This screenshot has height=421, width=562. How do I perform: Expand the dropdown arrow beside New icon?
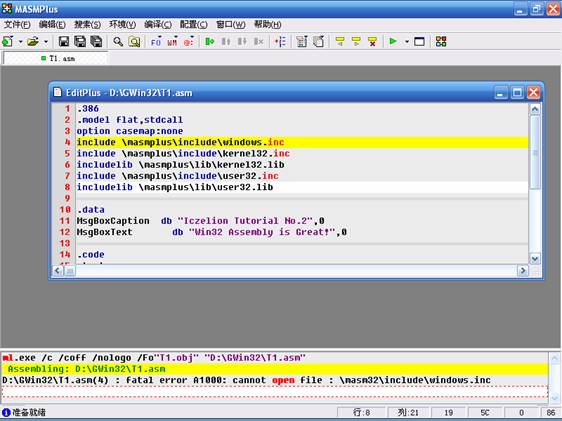[20, 42]
